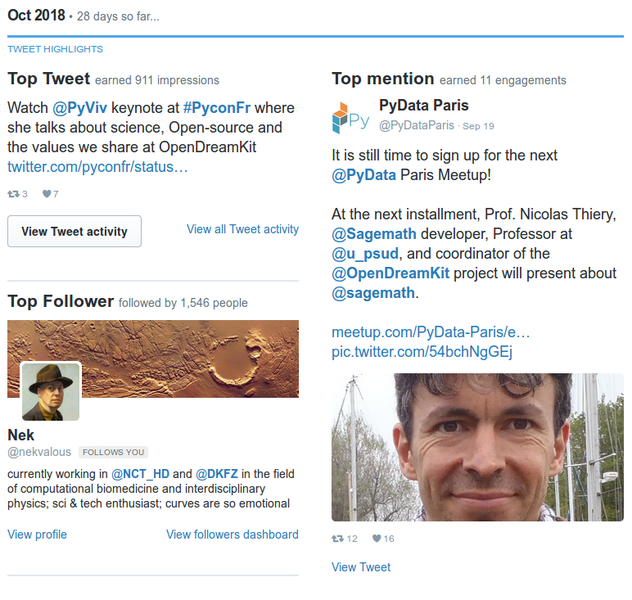Open Nek's hat portrait profile picture
This screenshot has height=600, width=632.
click(x=50, y=392)
